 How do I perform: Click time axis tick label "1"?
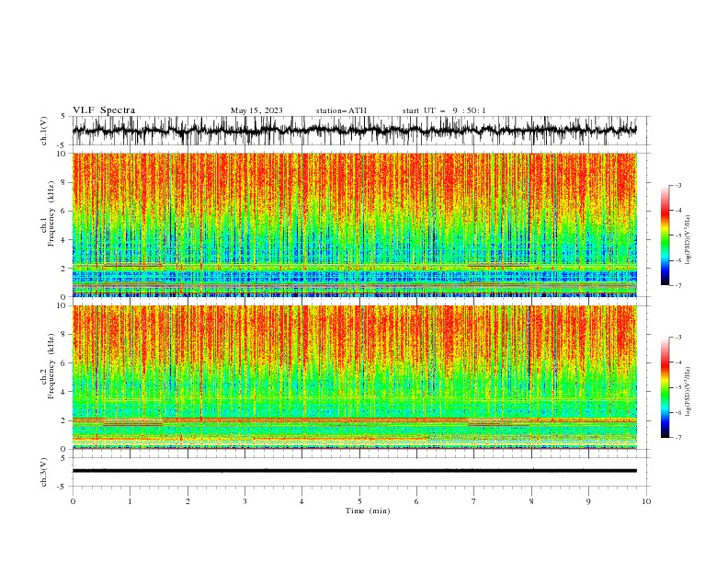pyautogui.click(x=130, y=501)
